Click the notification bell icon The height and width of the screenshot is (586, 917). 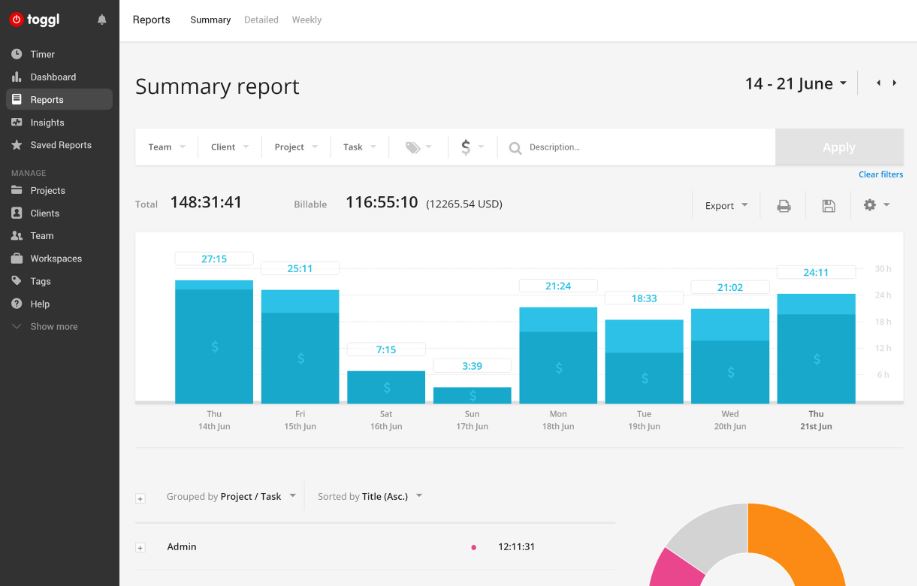[x=102, y=20]
